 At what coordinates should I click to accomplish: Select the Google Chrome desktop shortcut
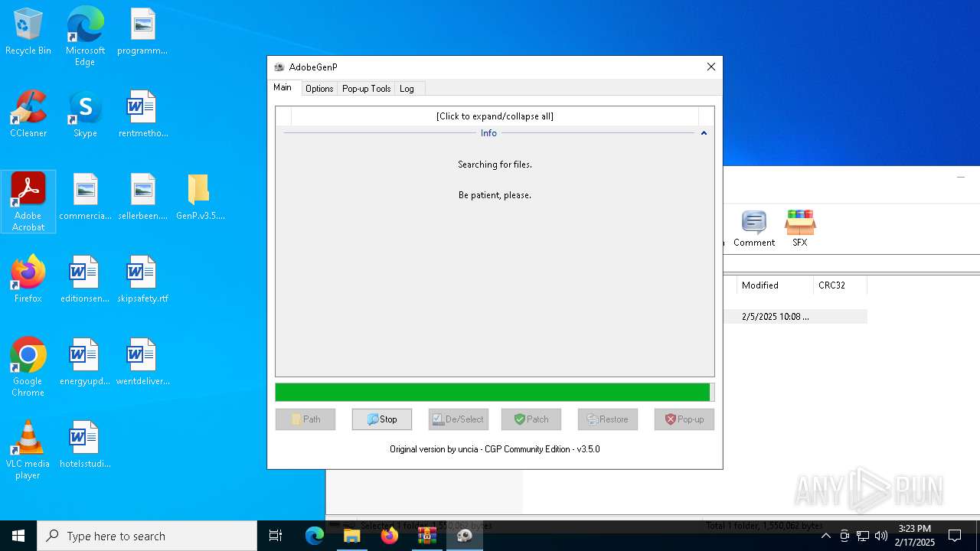28,367
